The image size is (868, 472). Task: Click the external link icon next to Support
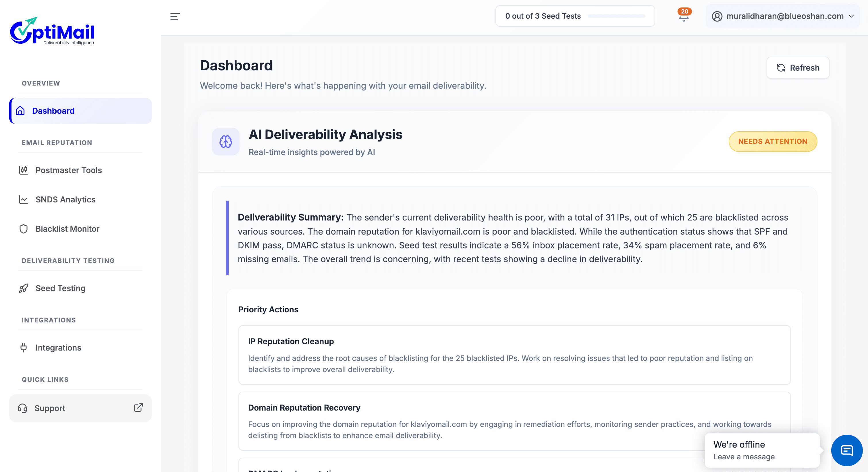point(138,408)
